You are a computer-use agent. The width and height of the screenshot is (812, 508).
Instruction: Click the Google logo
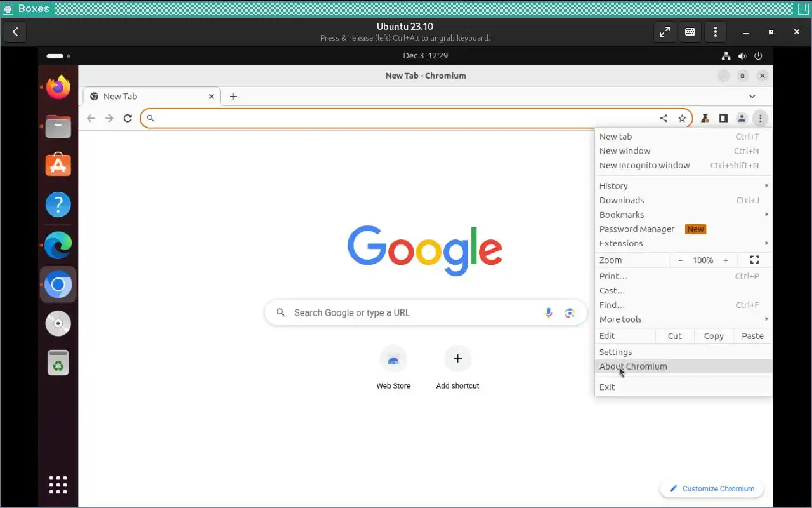(x=425, y=250)
